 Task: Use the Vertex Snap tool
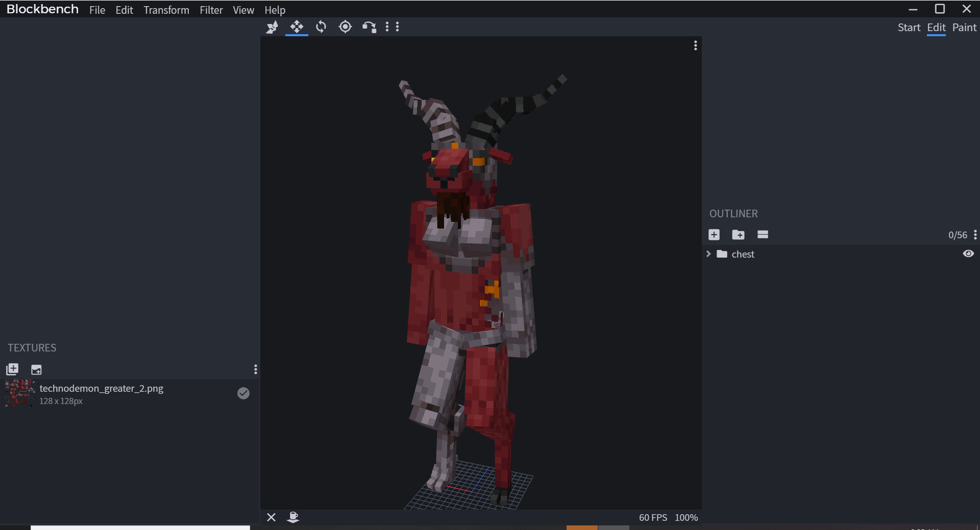coord(369,27)
